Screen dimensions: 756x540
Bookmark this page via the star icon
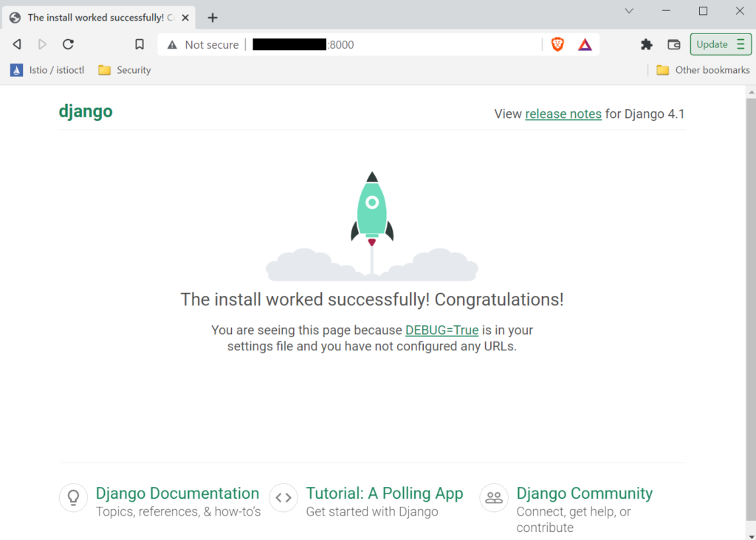pyautogui.click(x=140, y=44)
